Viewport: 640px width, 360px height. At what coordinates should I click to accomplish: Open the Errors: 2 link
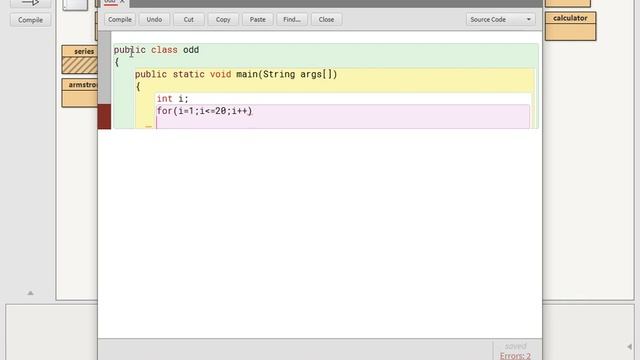point(515,356)
